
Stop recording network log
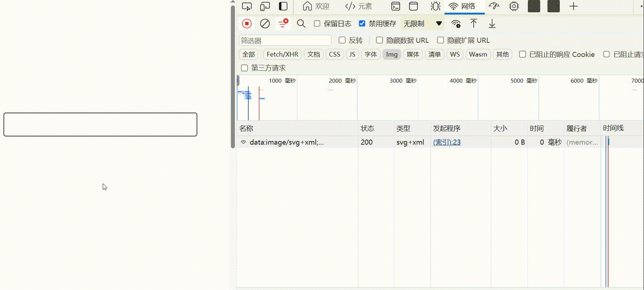pos(247,24)
